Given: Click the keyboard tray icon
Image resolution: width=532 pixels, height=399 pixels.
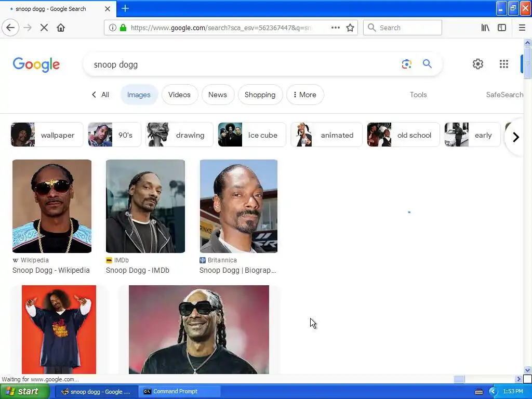Looking at the screenshot, I should tap(478, 392).
